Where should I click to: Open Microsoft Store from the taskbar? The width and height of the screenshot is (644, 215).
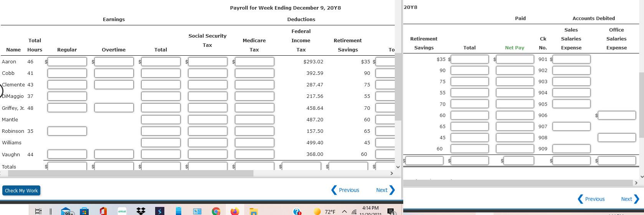click(x=84, y=211)
